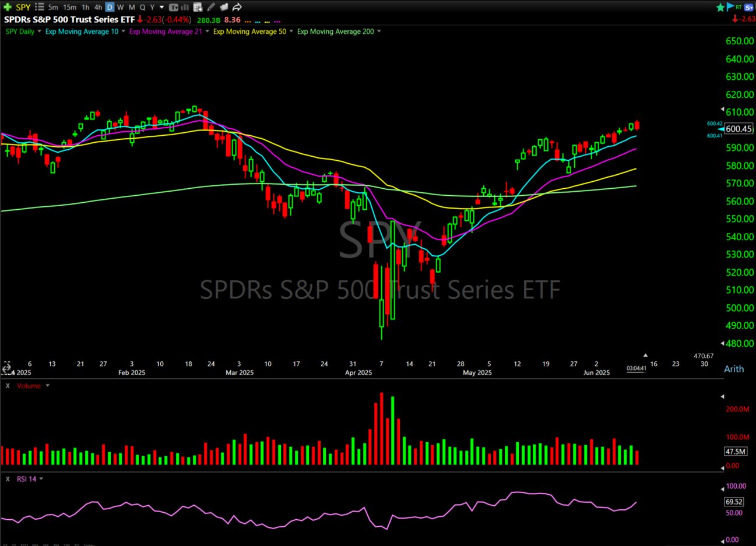Screen dimensions: 756x546
Task: Select the weekly W timeframe
Action: [x=120, y=7]
